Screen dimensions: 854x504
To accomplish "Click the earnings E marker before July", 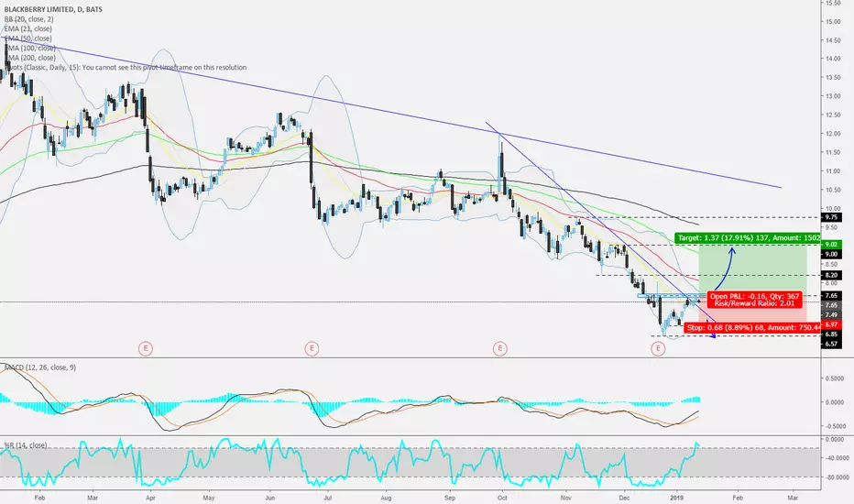I will click(312, 348).
